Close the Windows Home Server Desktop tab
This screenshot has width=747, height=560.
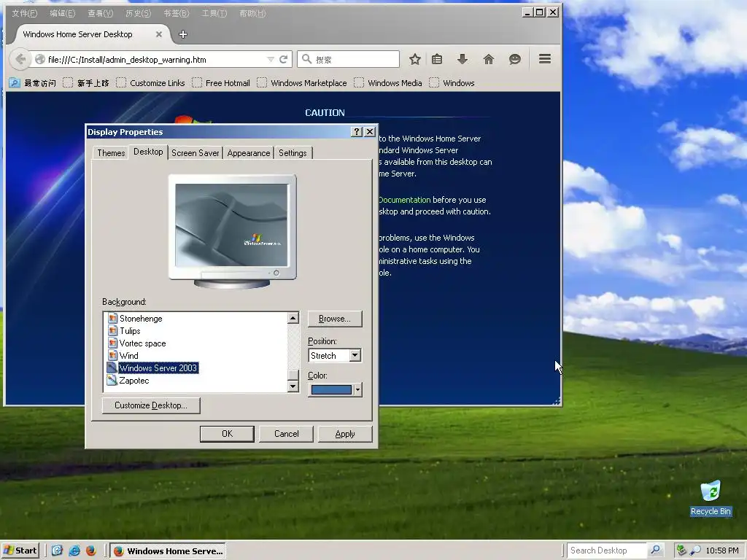pos(159,34)
